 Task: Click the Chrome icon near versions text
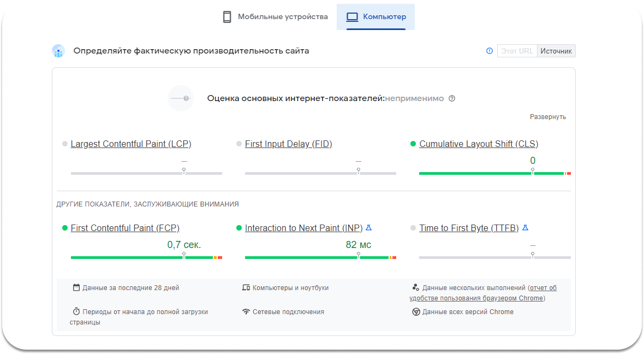[415, 312]
